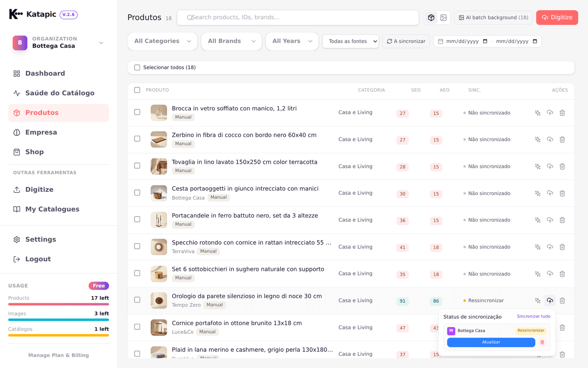588x368 pixels.
Task: Delete the Cesta portaoggetti product
Action: tap(562, 193)
